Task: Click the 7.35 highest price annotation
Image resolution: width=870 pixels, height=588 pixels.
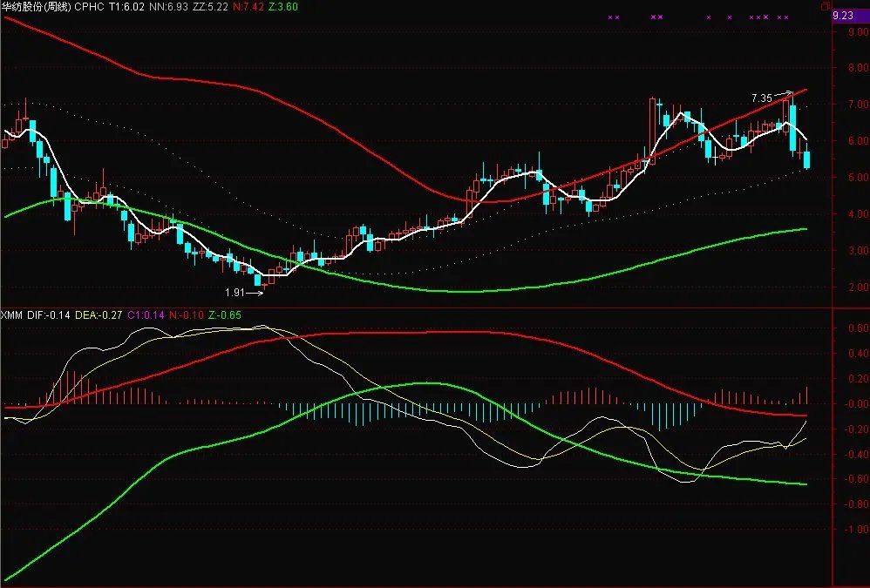Action: click(x=761, y=98)
